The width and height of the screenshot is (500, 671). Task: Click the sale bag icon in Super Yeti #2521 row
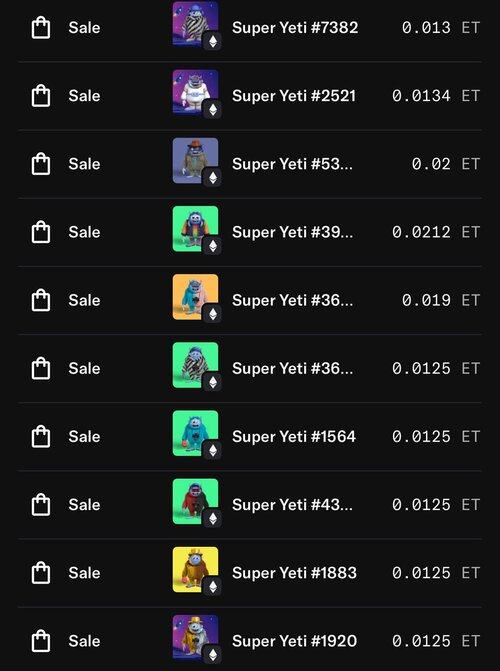point(41,96)
